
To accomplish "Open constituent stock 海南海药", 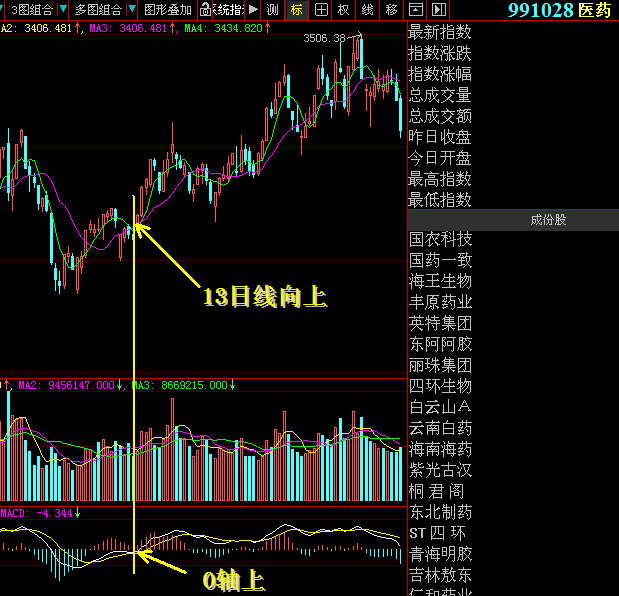I will pos(441,449).
